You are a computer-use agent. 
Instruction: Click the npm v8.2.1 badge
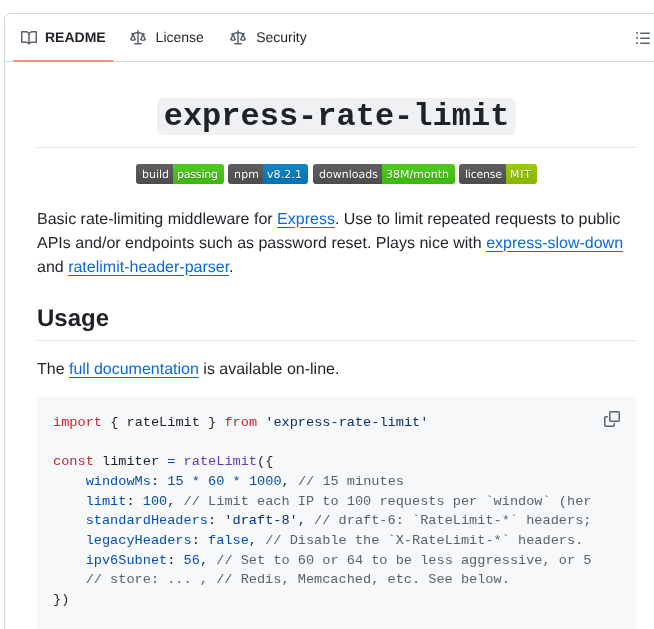pos(268,174)
